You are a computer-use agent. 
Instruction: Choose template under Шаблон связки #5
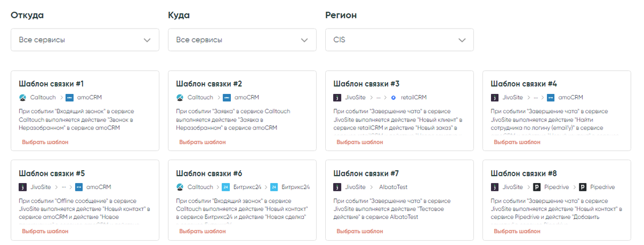pyautogui.click(x=45, y=231)
